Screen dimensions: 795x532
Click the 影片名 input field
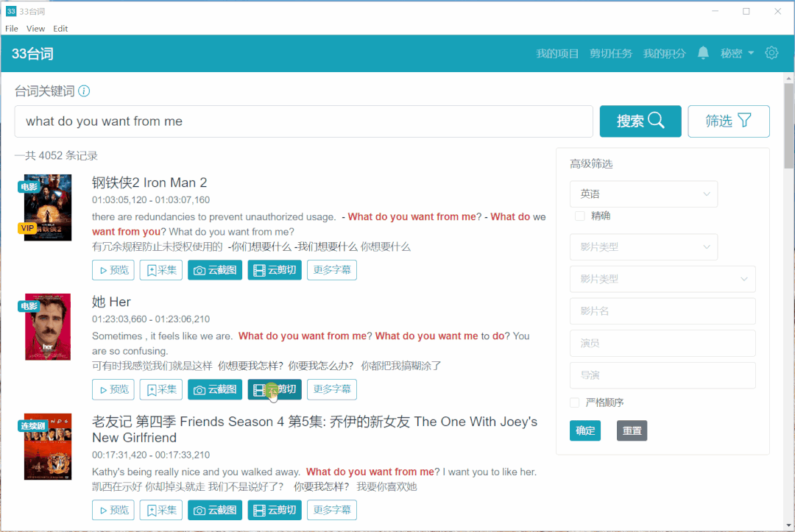[662, 311]
